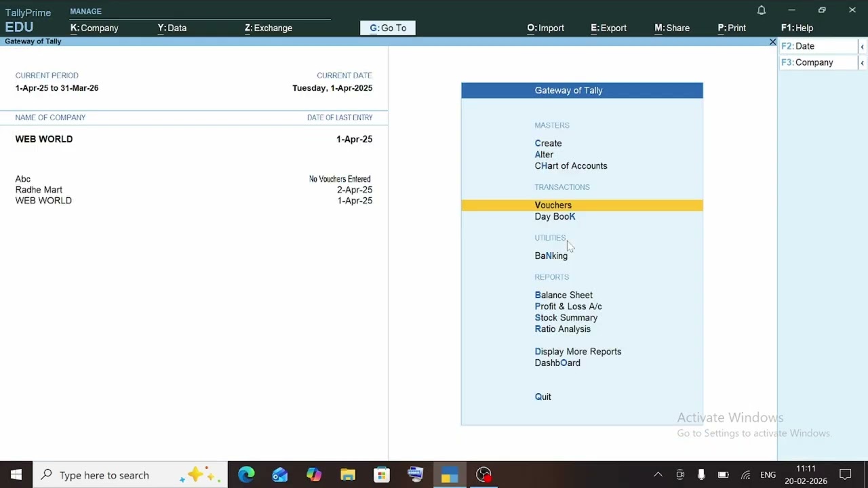Select the highlighted Vouchers entry

click(x=582, y=205)
